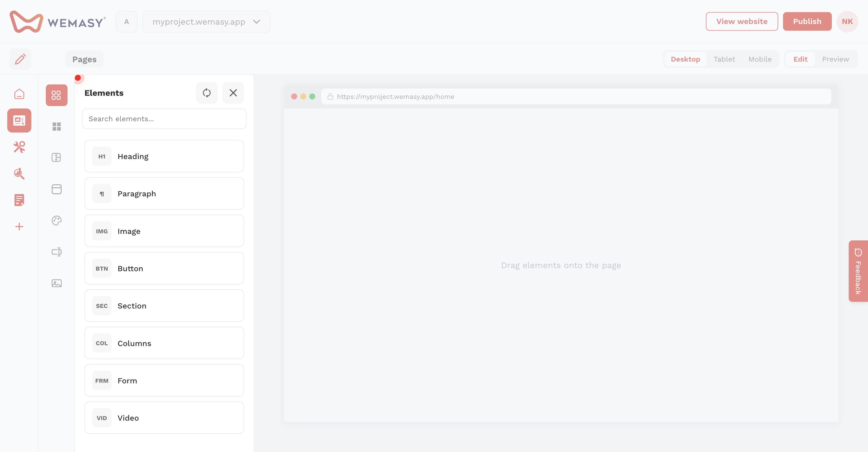Switch to Mobile view

(x=760, y=59)
